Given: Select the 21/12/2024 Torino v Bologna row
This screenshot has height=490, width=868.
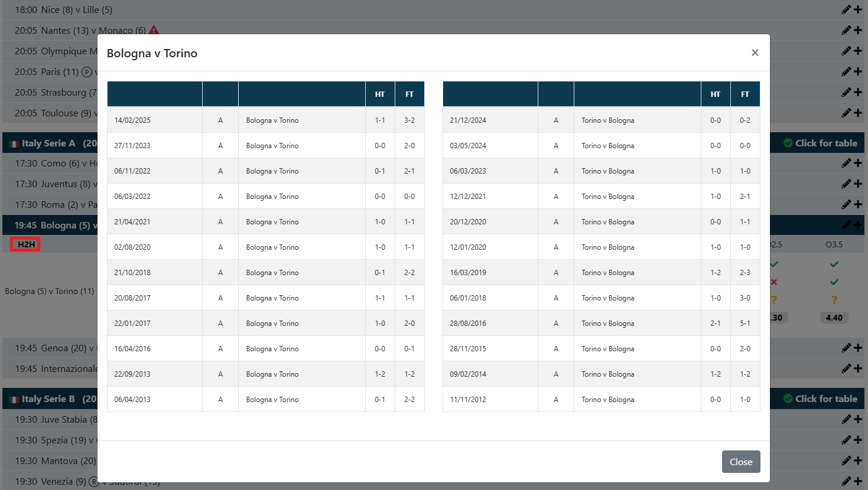Looking at the screenshot, I should point(601,120).
